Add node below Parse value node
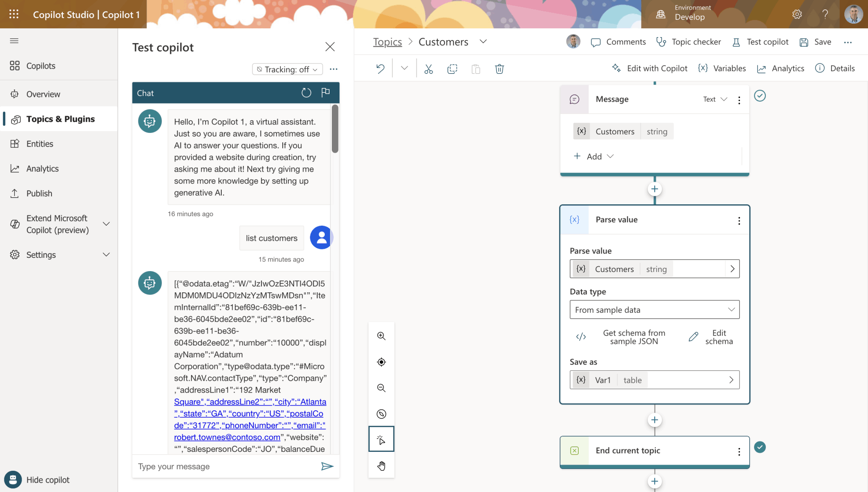Image resolution: width=868 pixels, height=492 pixels. click(x=654, y=420)
